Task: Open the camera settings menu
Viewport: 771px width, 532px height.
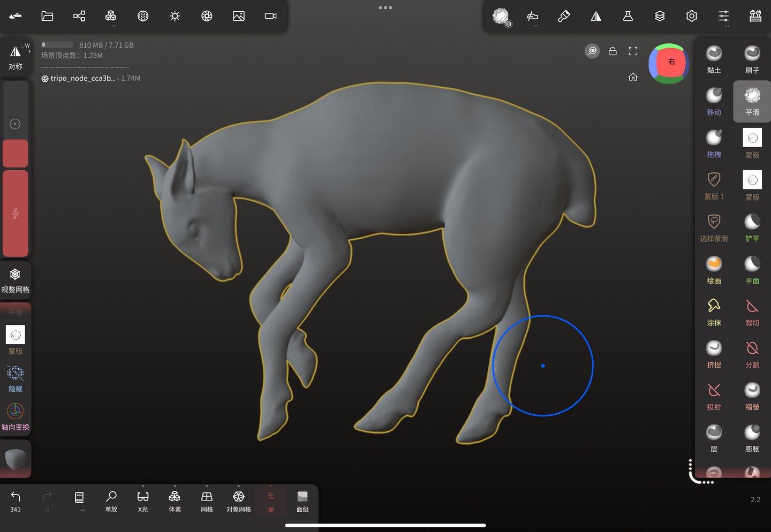Action: (271, 16)
